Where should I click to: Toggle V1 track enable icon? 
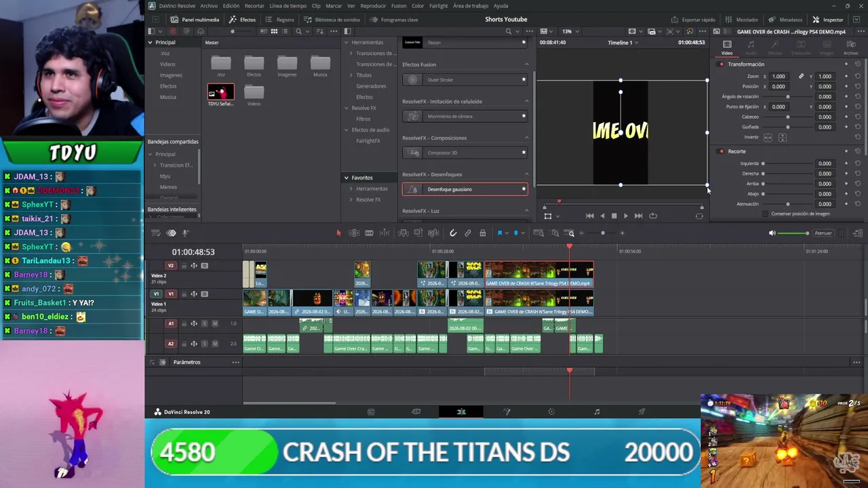tap(204, 294)
